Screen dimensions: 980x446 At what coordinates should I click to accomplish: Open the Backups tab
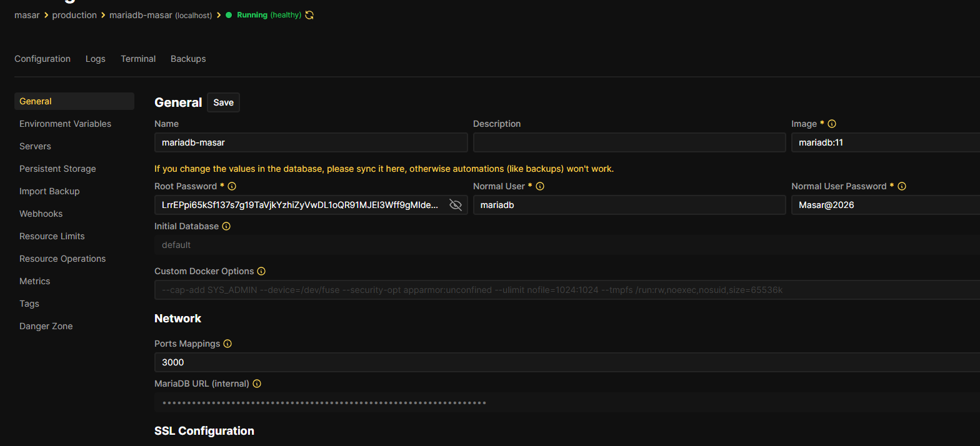click(188, 59)
